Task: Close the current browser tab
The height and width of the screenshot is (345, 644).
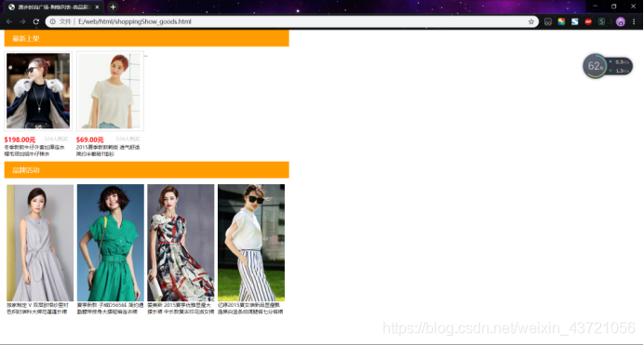Action: 98,7
